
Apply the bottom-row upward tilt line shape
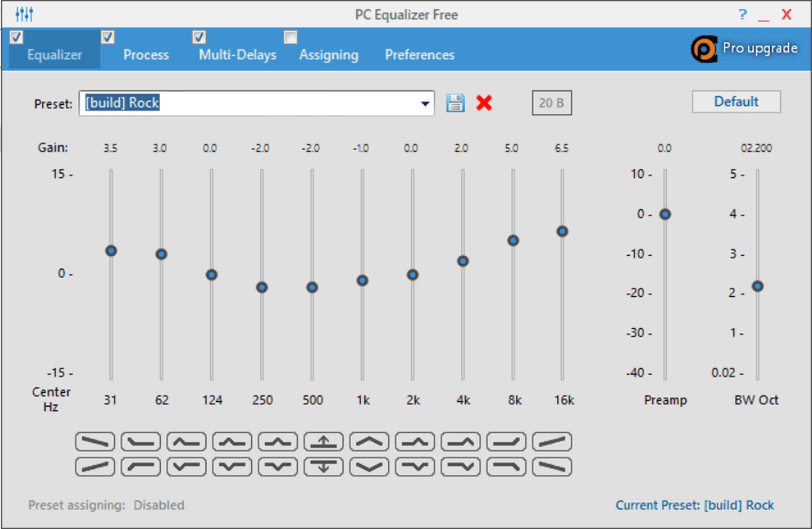[x=95, y=467]
